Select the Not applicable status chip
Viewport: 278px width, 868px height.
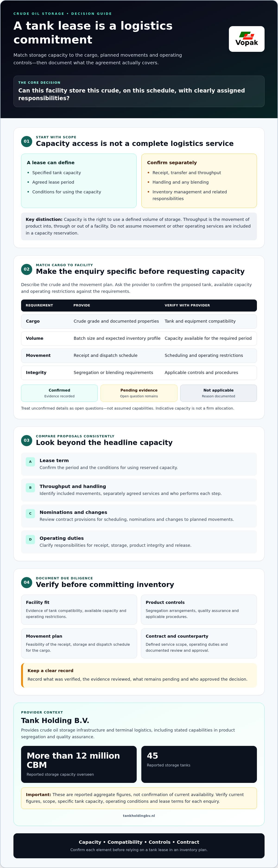[x=219, y=393]
